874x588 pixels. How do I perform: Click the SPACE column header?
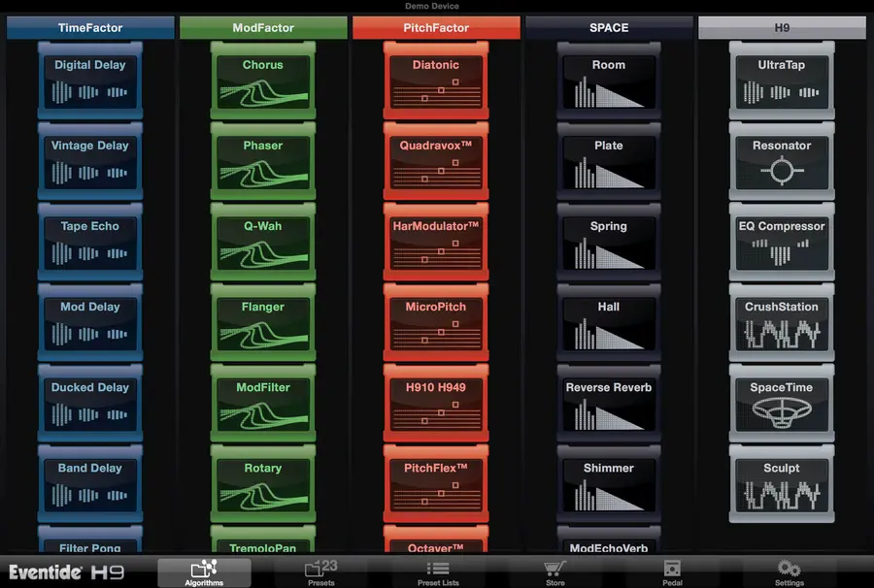click(x=609, y=28)
